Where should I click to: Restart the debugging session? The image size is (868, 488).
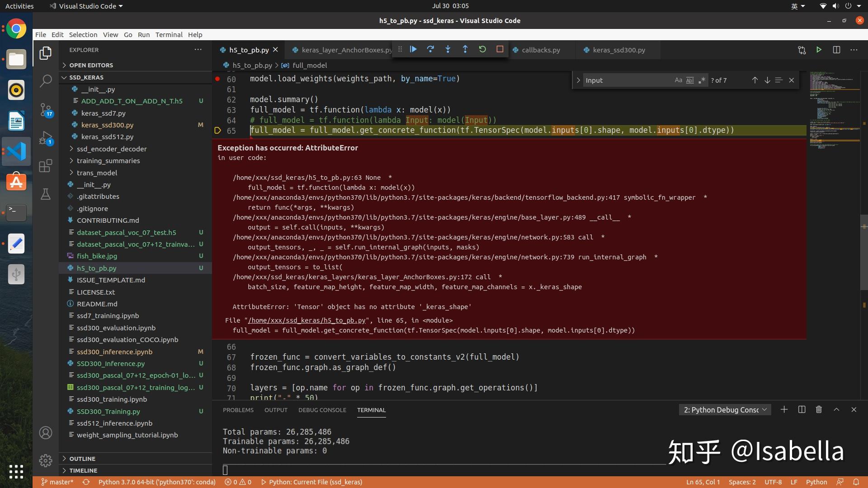[x=482, y=49]
